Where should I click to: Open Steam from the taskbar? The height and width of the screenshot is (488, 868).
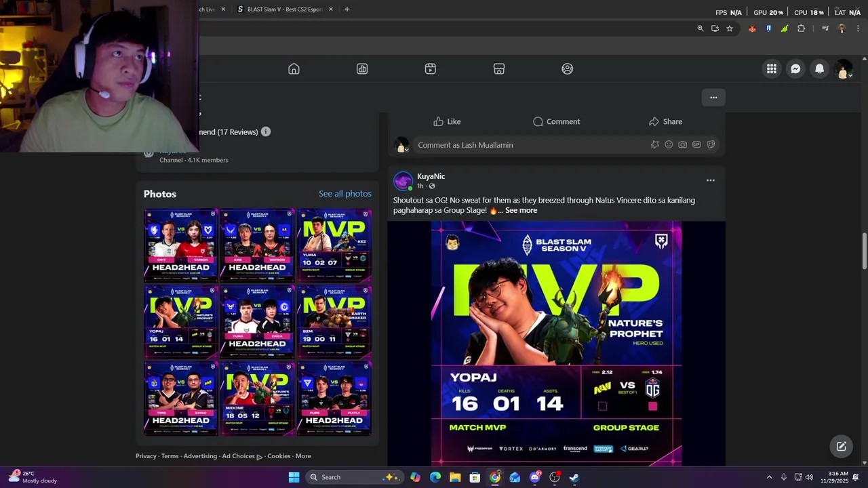[x=574, y=477]
